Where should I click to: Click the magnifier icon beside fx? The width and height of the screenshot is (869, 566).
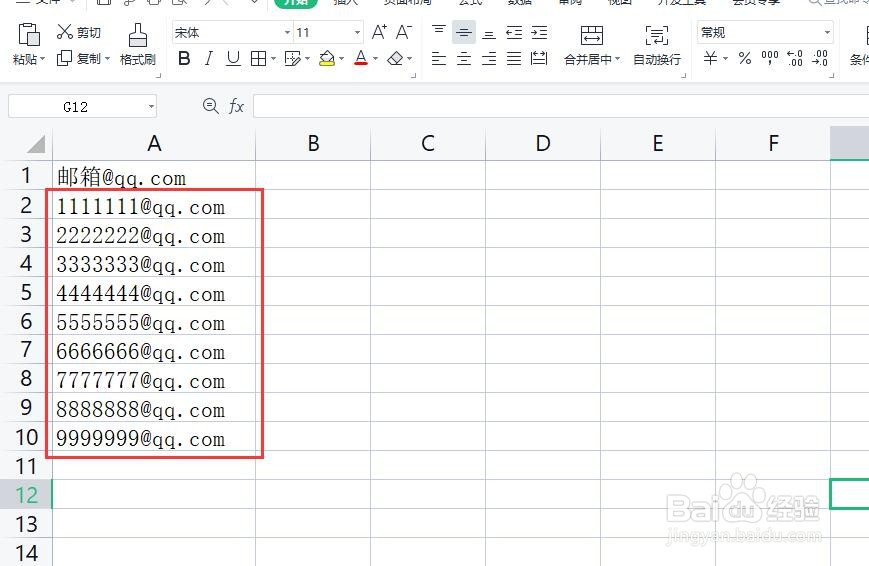[x=211, y=105]
